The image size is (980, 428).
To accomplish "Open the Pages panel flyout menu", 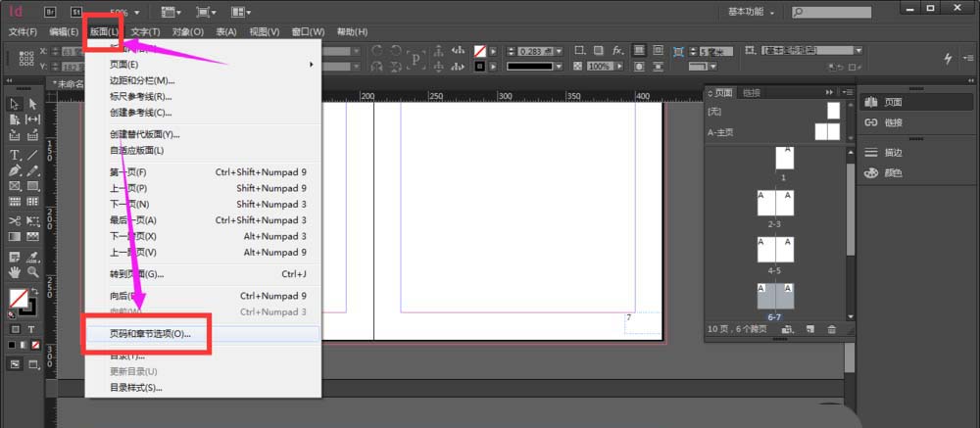I will pyautogui.click(x=848, y=92).
